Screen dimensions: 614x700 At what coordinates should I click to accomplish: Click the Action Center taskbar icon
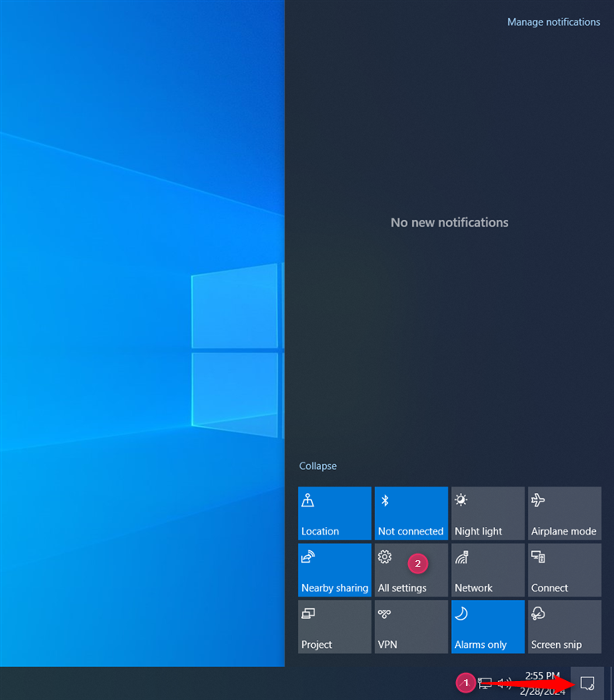[588, 683]
